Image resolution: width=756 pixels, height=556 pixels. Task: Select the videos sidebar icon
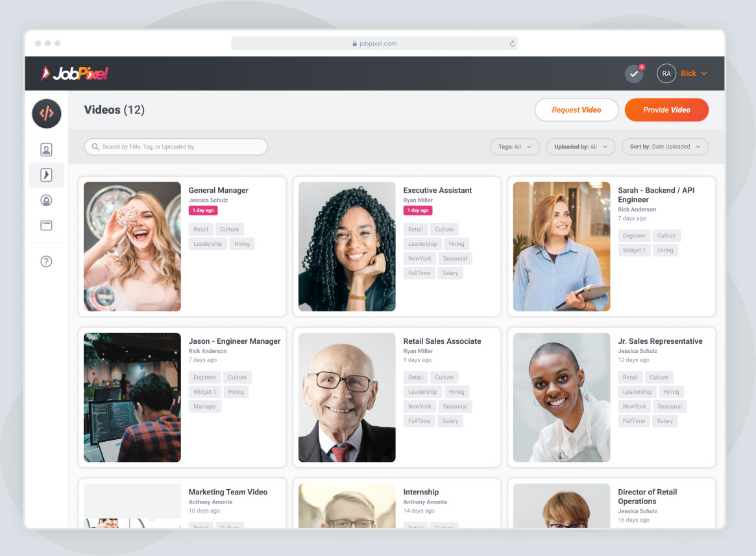[46, 175]
